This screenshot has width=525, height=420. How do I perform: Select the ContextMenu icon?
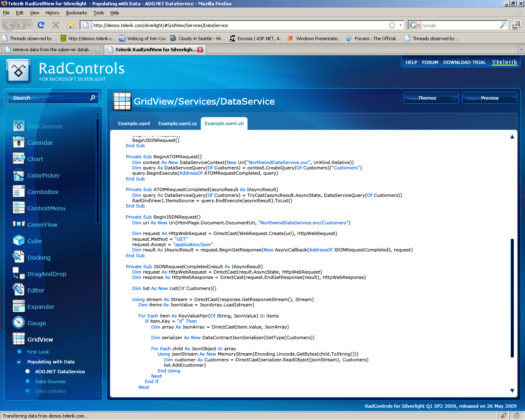(x=18, y=208)
